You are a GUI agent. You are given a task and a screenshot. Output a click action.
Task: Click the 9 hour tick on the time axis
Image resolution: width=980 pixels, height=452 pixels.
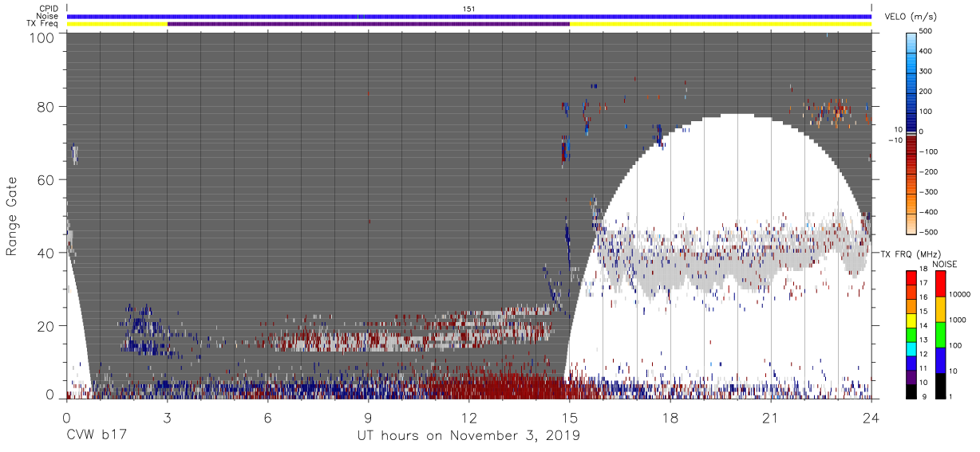tap(369, 417)
